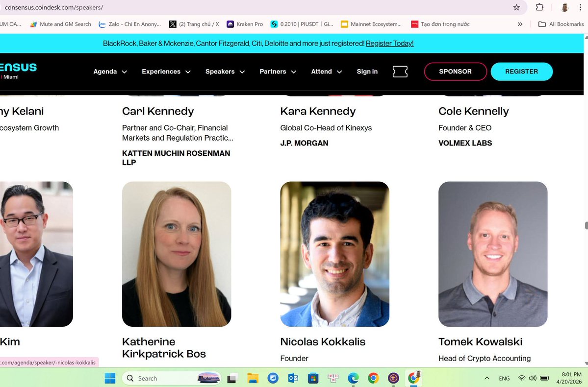Open the volume speaker icon
Viewport: 588px width, 387px height.
[x=533, y=378]
